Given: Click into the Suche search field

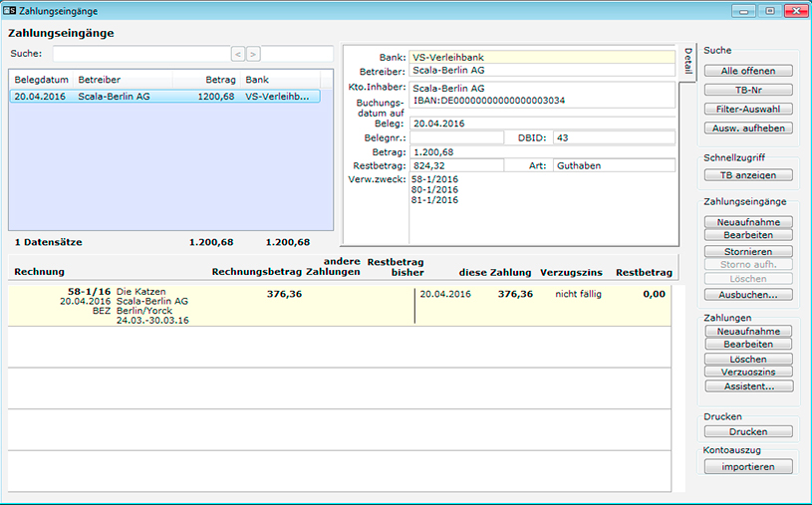Looking at the screenshot, I should [140, 54].
